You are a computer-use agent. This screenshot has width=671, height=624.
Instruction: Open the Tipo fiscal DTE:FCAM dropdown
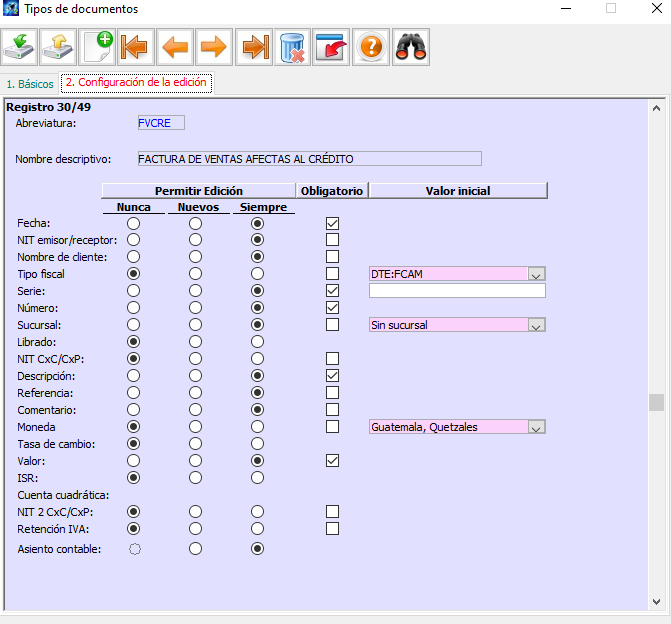pyautogui.click(x=536, y=274)
